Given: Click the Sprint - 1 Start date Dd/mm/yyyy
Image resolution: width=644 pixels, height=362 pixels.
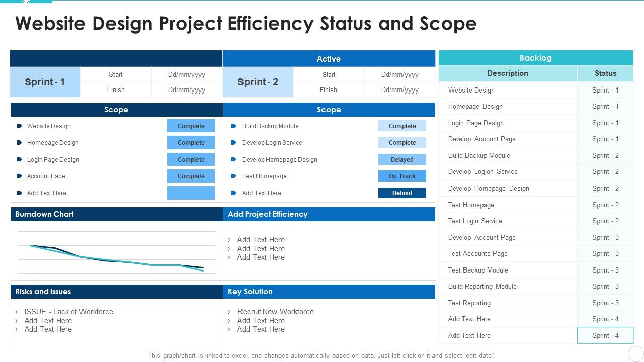Looking at the screenshot, I should pos(187,74).
